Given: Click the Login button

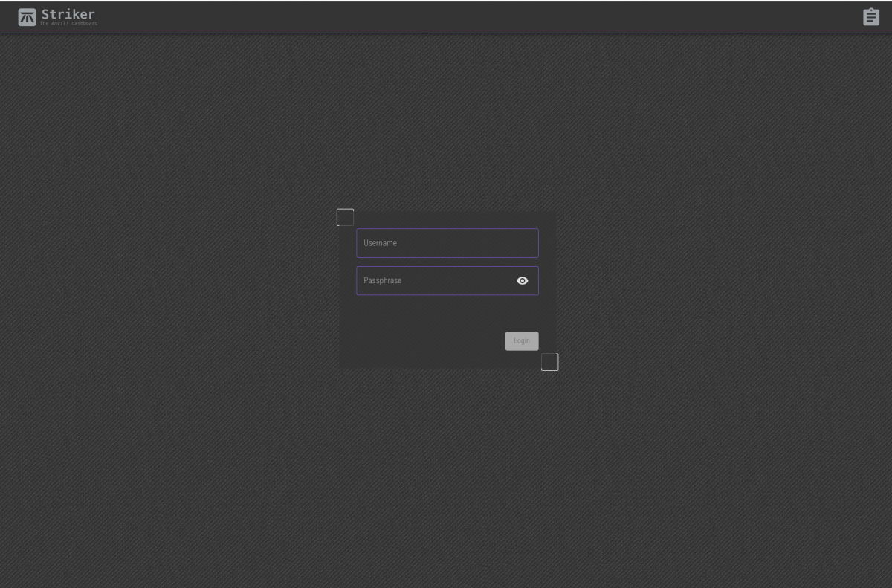Looking at the screenshot, I should 521,341.
